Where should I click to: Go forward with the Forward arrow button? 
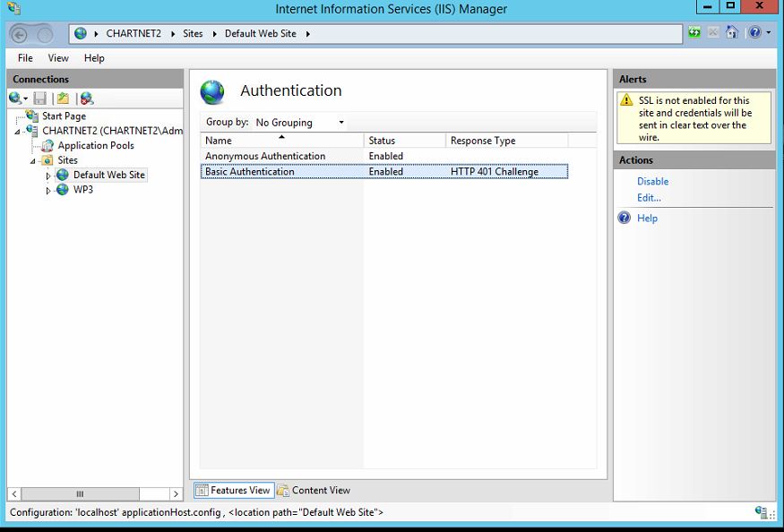[x=45, y=35]
